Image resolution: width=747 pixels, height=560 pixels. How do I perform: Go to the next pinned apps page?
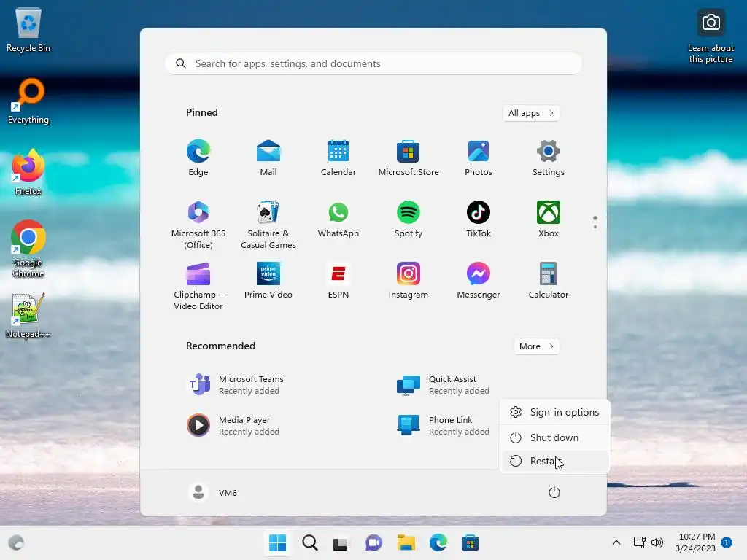click(x=595, y=227)
